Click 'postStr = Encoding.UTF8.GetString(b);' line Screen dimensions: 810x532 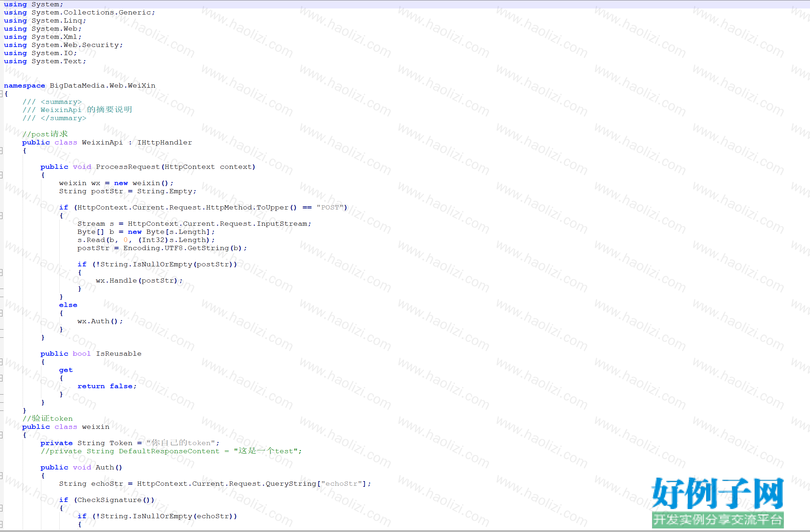[x=162, y=248]
